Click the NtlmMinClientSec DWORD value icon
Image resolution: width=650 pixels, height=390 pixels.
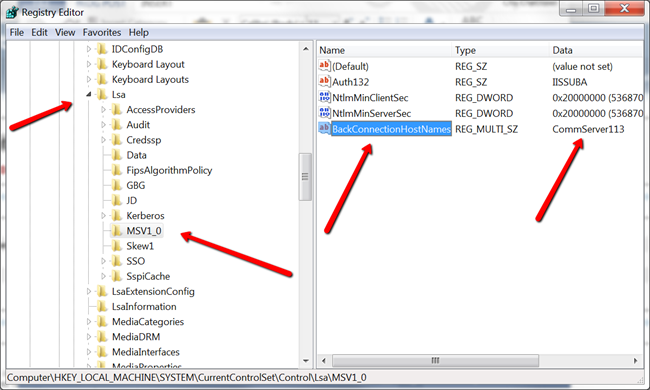(325, 97)
